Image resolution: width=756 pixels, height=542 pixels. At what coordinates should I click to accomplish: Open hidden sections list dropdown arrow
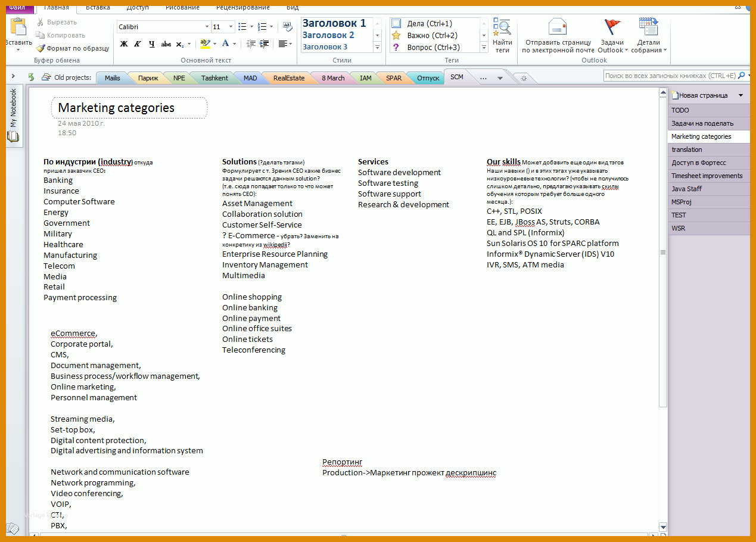[500, 78]
